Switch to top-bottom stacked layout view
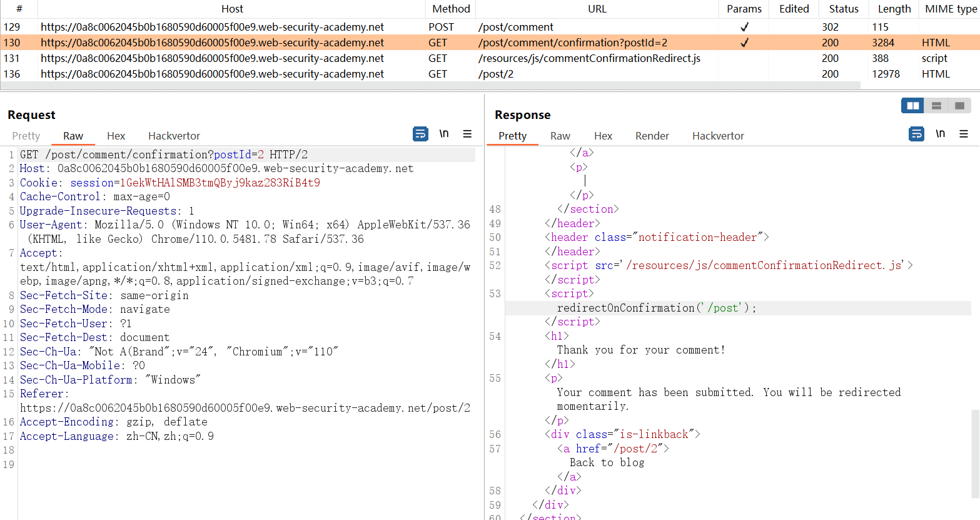 coord(936,106)
